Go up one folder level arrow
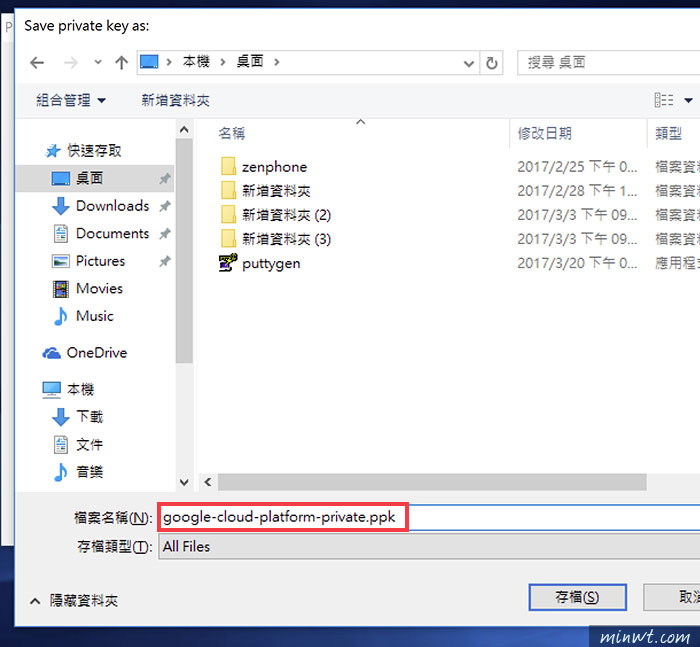Screen dimensions: 700x647 click(121, 63)
